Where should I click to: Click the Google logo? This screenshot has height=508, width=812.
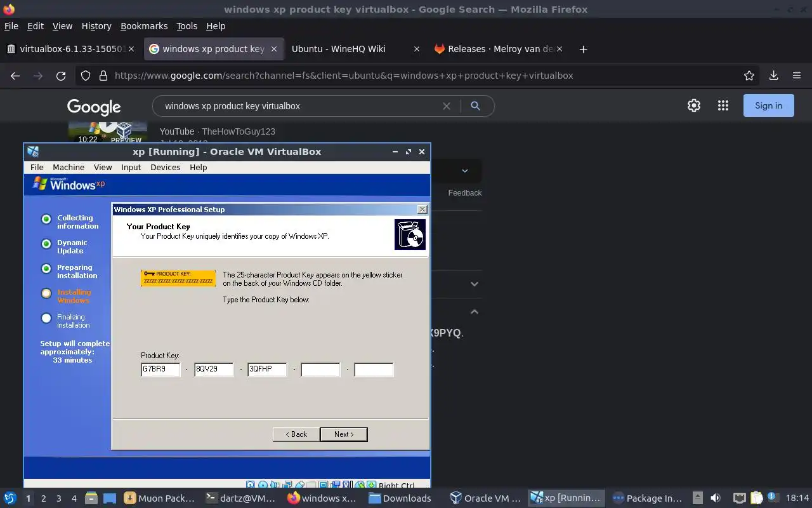click(x=94, y=107)
